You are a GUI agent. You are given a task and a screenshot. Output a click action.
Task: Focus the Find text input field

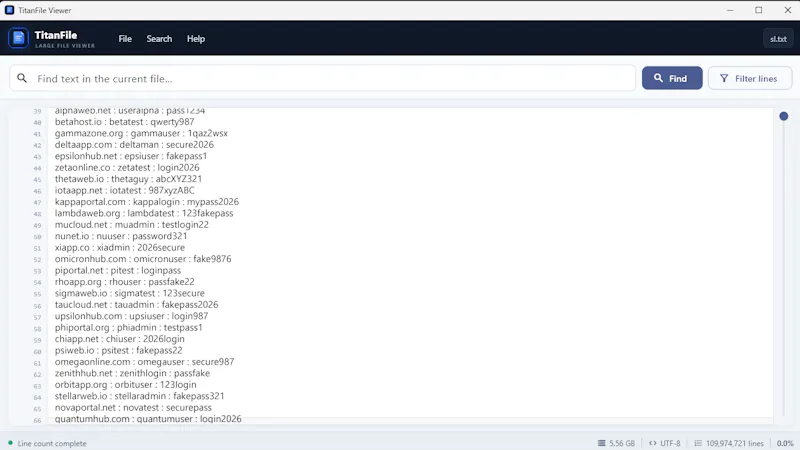pos(322,79)
